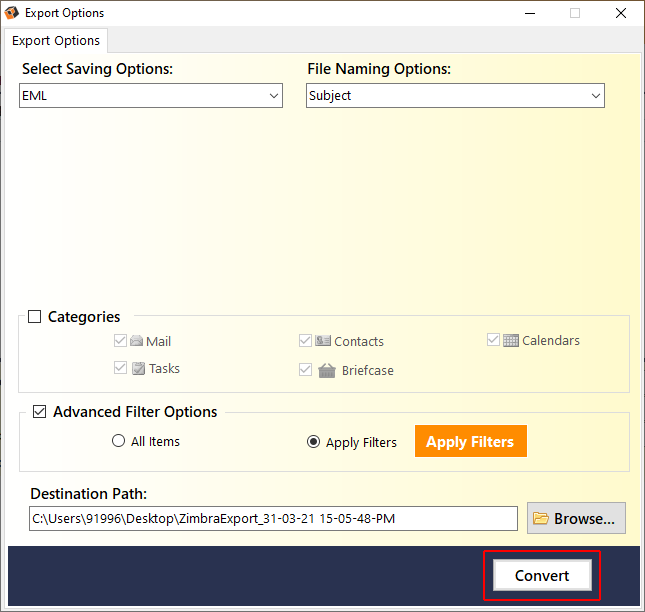
Task: Click the Mail envelope icon
Action: (x=136, y=341)
